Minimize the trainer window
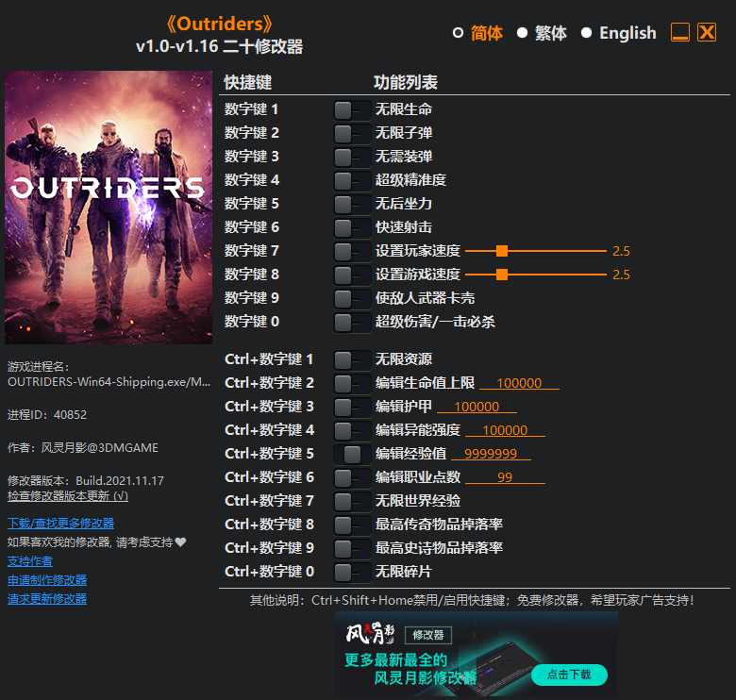Image resolution: width=736 pixels, height=700 pixels. tap(680, 32)
